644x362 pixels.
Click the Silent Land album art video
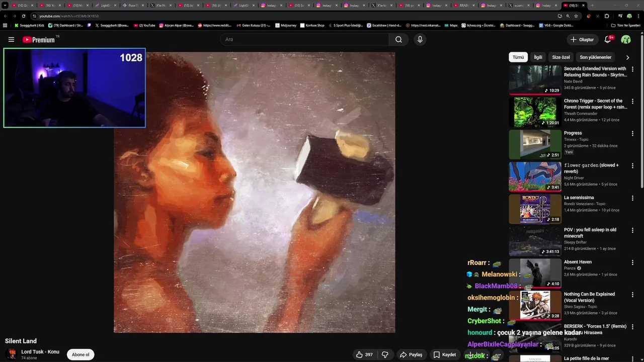pos(255,192)
